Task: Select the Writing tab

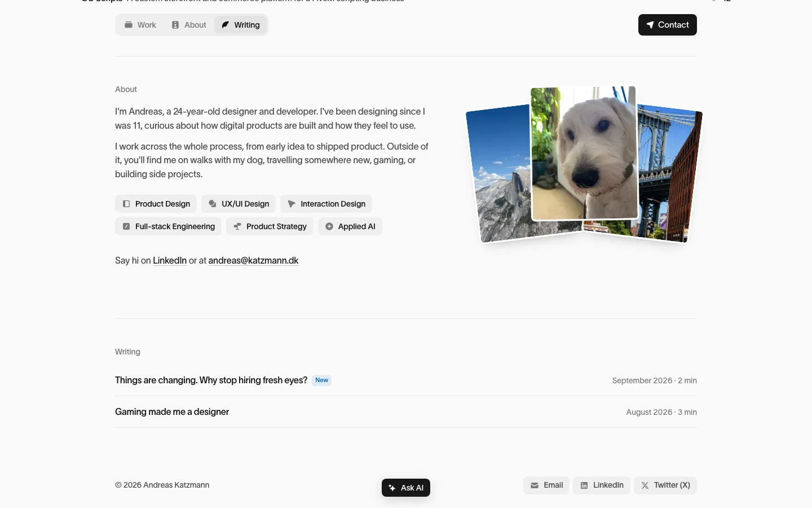Action: [x=240, y=25]
